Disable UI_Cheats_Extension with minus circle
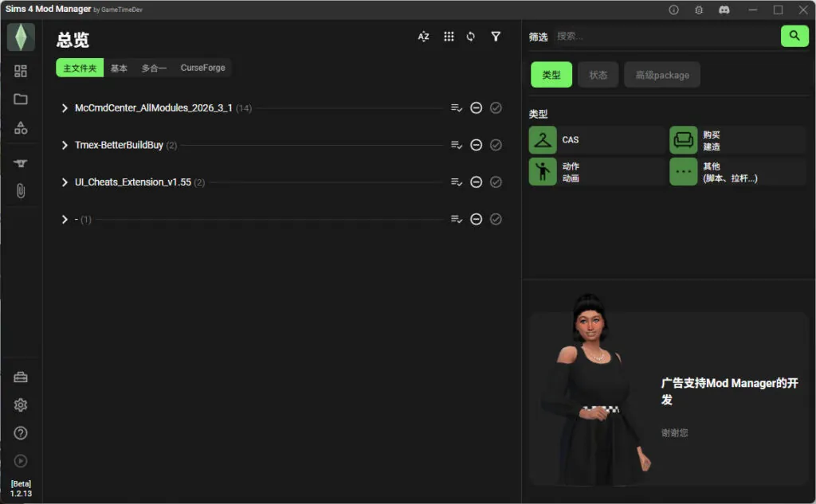The width and height of the screenshot is (816, 504). pyautogui.click(x=477, y=182)
